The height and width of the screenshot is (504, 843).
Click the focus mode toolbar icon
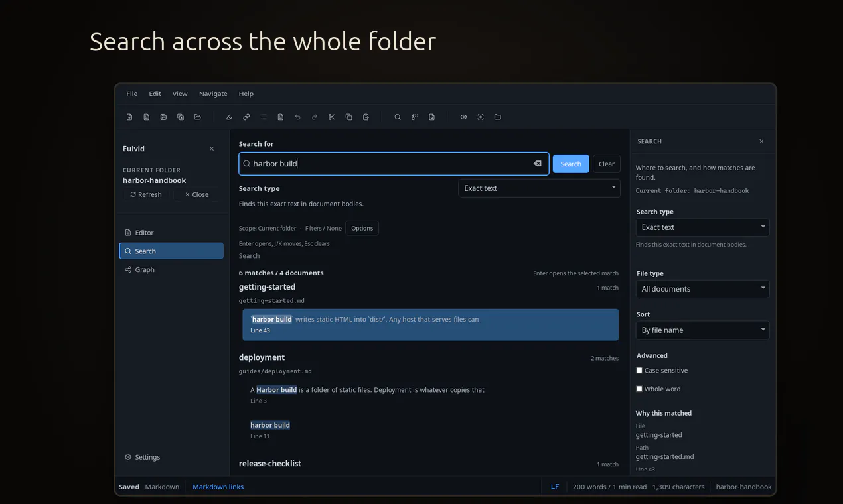click(x=481, y=117)
